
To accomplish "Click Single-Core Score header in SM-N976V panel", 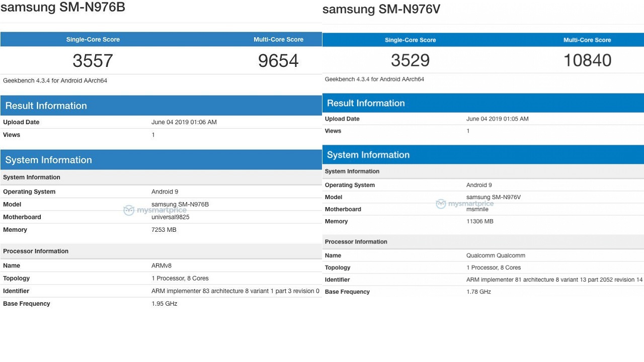I will click(410, 40).
